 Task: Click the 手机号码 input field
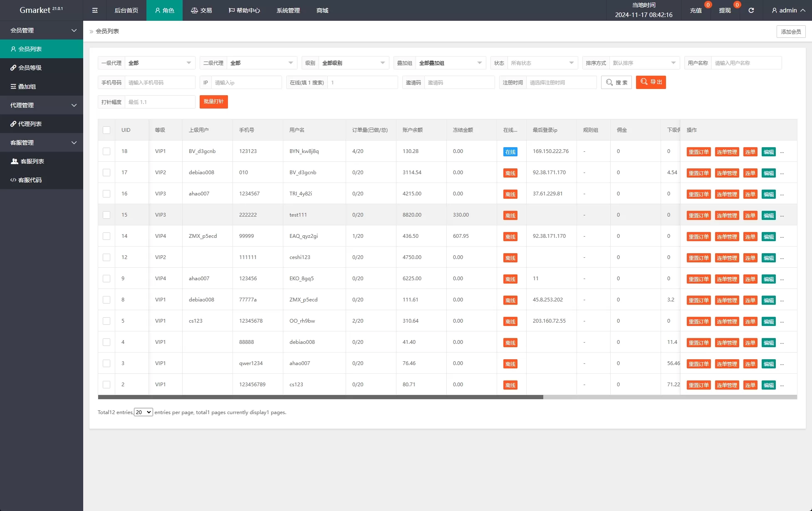[x=160, y=83]
